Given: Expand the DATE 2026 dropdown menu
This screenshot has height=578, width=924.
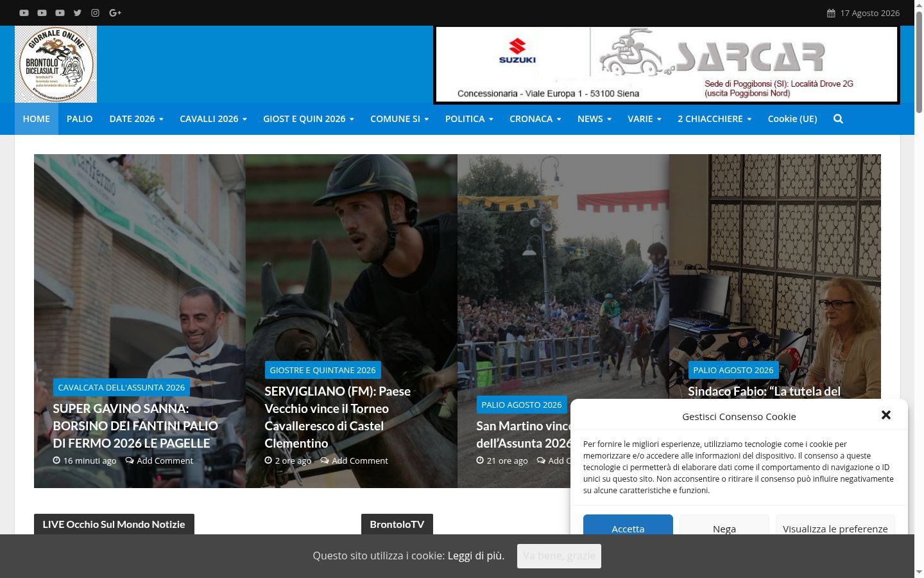Looking at the screenshot, I should (136, 119).
